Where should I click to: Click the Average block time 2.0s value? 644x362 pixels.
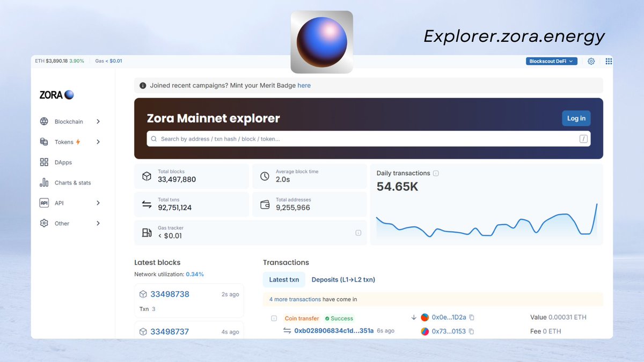pyautogui.click(x=283, y=180)
